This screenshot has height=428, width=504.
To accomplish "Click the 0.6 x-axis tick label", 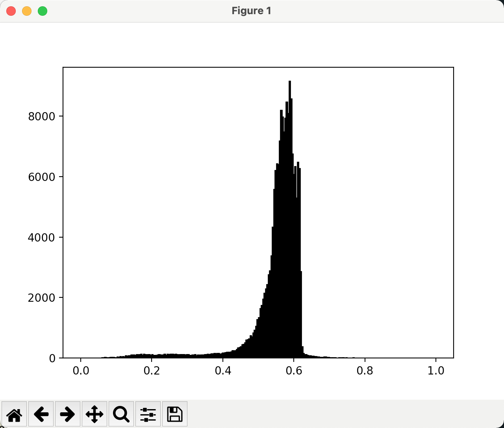I will pos(294,371).
